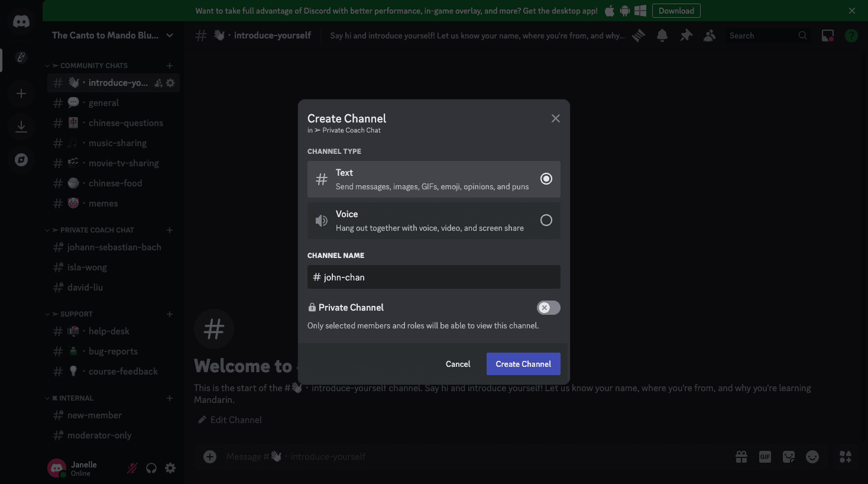Open music-sharing channel
This screenshot has height=484, width=868.
coord(114,143)
